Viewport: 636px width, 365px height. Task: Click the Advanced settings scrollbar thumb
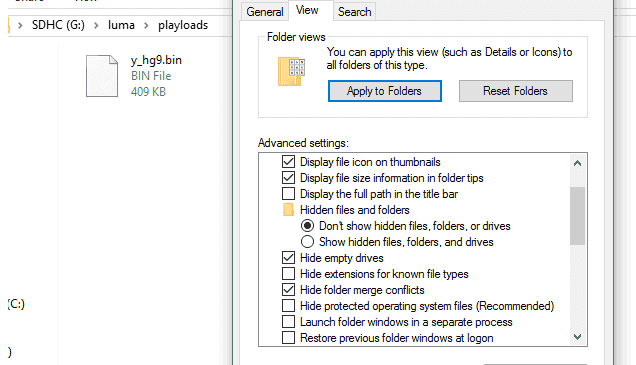click(578, 216)
